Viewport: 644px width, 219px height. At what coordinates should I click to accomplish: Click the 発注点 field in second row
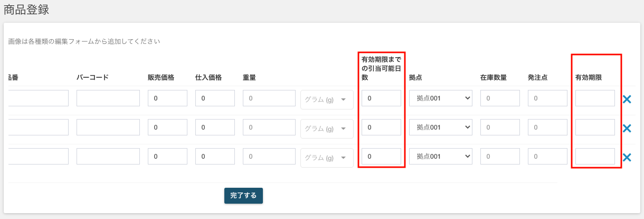(547, 127)
